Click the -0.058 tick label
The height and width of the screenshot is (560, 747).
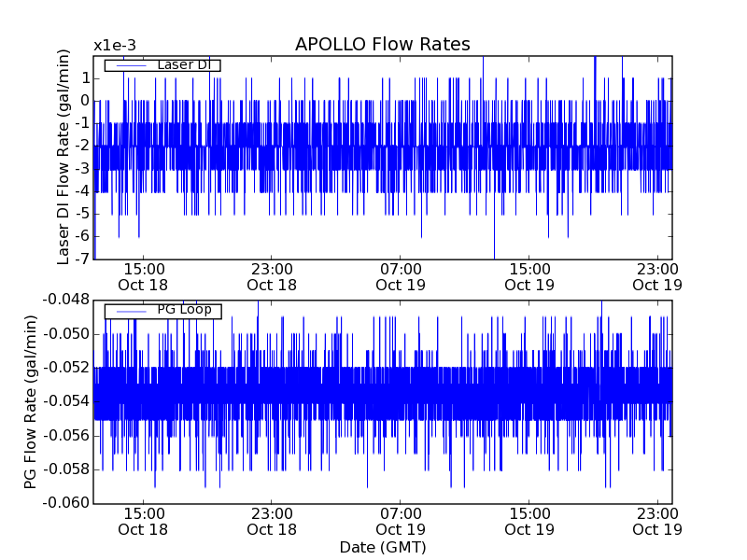pos(66,469)
